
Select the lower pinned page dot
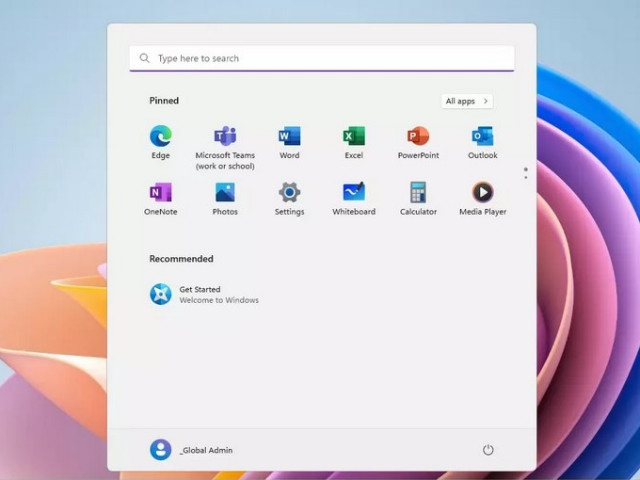tap(526, 177)
